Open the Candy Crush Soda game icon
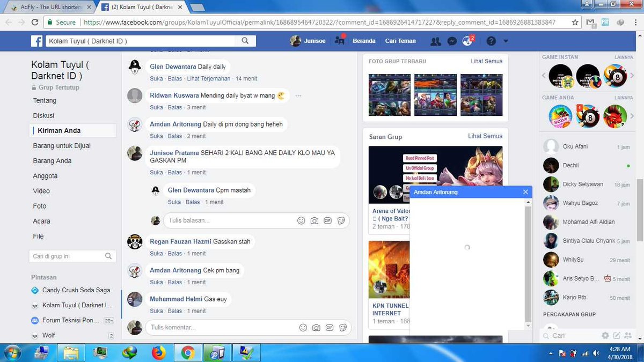Image resolution: width=644 pixels, height=362 pixels. (560, 116)
